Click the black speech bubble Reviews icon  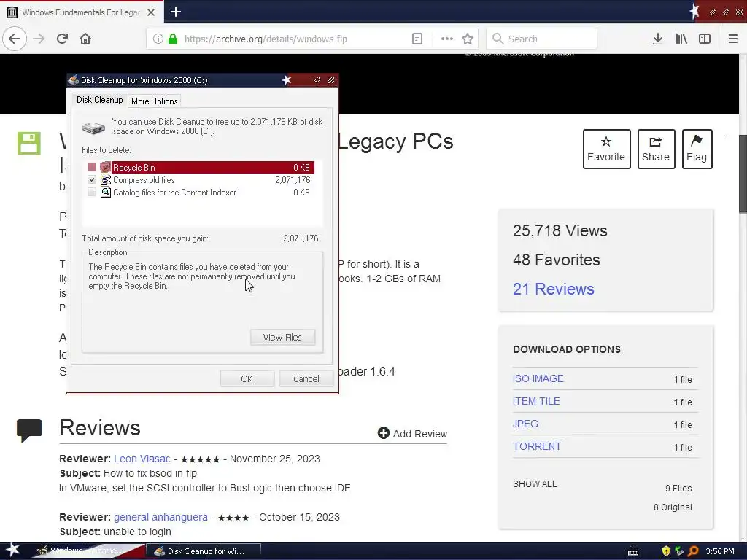tap(29, 430)
